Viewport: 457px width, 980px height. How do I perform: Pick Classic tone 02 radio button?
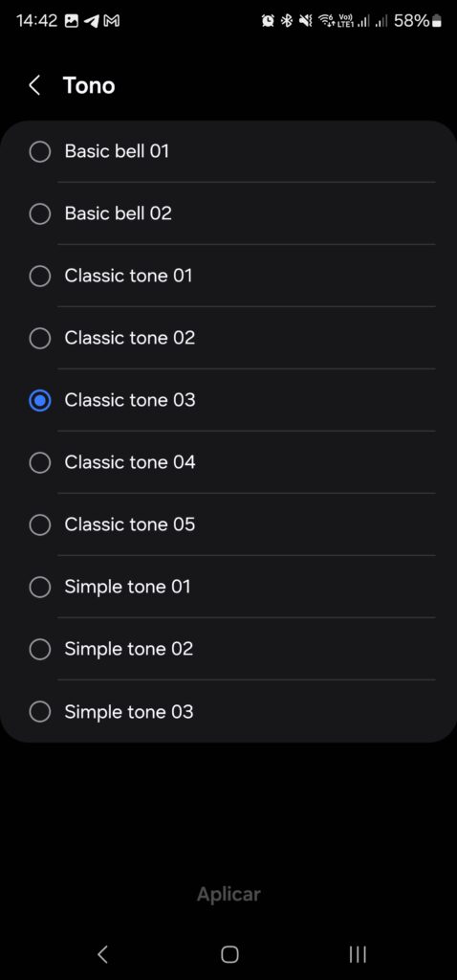(40, 338)
